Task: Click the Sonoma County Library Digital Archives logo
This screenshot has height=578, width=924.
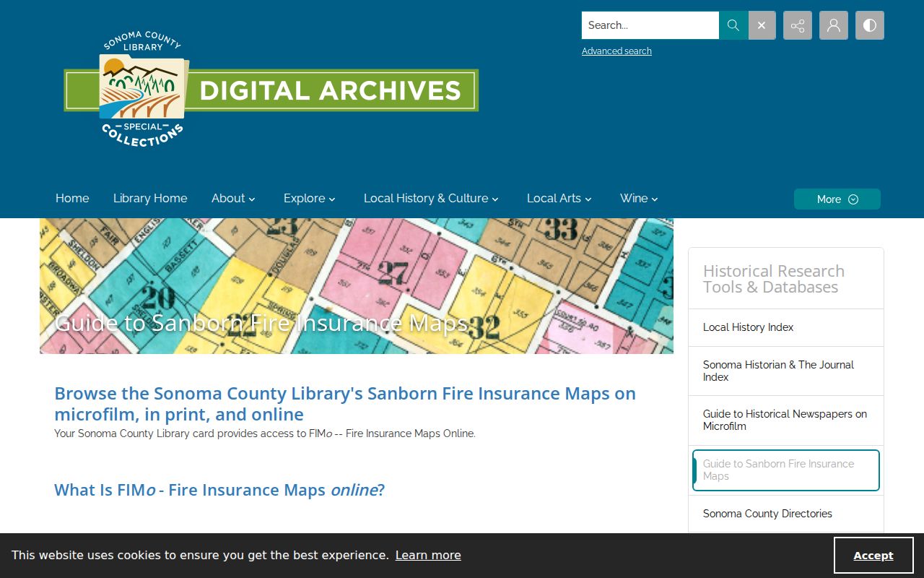Action: click(271, 90)
